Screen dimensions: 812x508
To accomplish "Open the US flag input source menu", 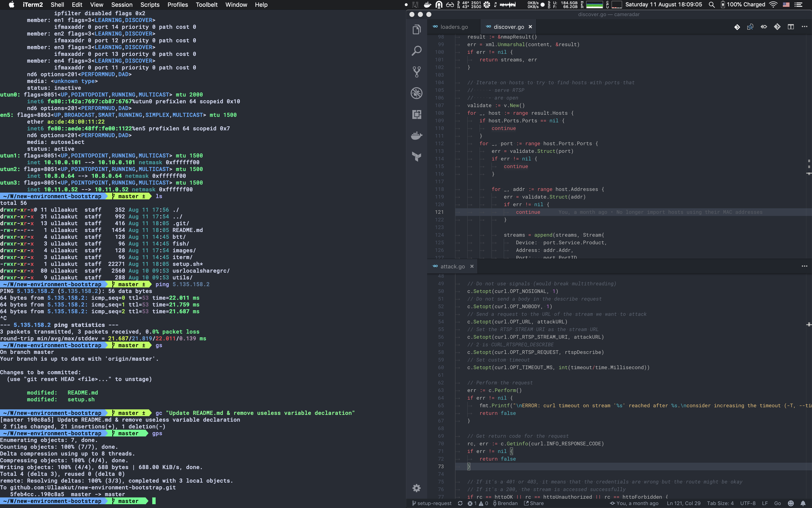I will click(x=786, y=5).
